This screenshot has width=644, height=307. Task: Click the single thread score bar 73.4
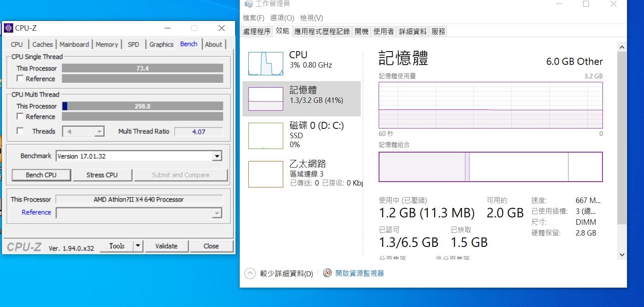142,68
